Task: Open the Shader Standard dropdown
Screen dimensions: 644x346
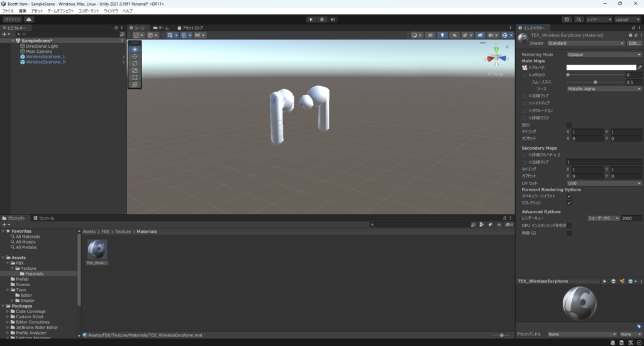Action: (x=586, y=43)
